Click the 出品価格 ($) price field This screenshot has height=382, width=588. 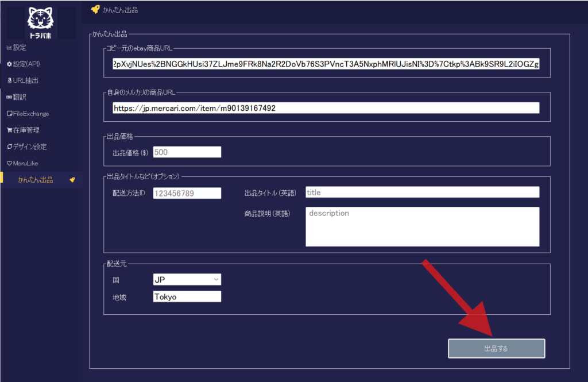(187, 152)
